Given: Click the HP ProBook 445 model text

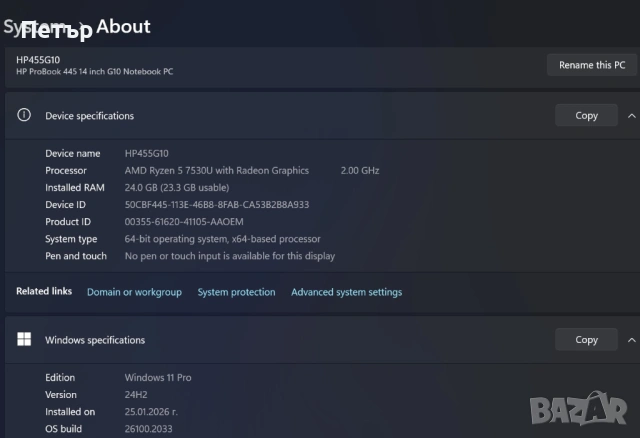Looking at the screenshot, I should tap(95, 72).
